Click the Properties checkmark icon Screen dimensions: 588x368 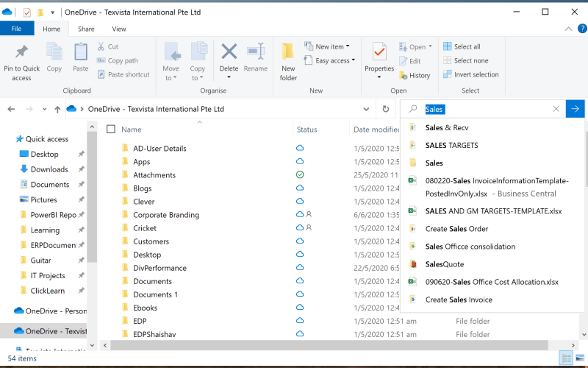click(x=379, y=52)
